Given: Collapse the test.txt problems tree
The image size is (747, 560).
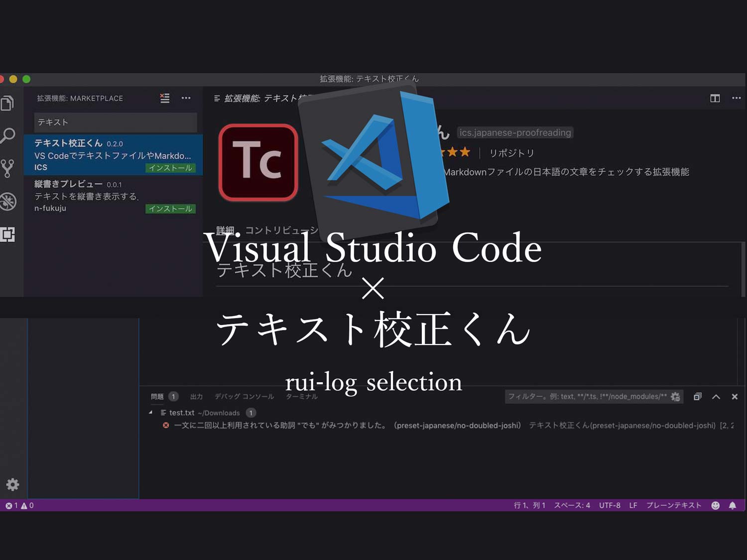Looking at the screenshot, I should (x=150, y=412).
